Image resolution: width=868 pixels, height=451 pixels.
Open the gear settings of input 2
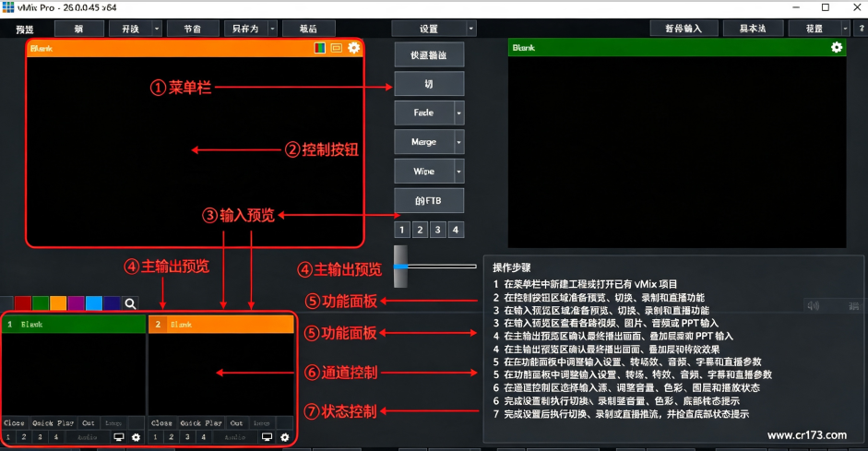pyautogui.click(x=284, y=437)
